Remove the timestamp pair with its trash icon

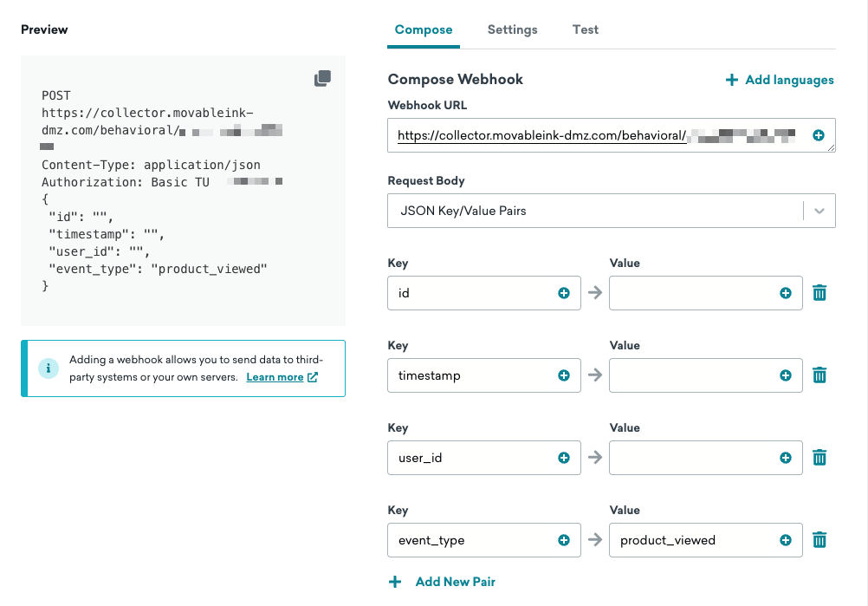(819, 375)
